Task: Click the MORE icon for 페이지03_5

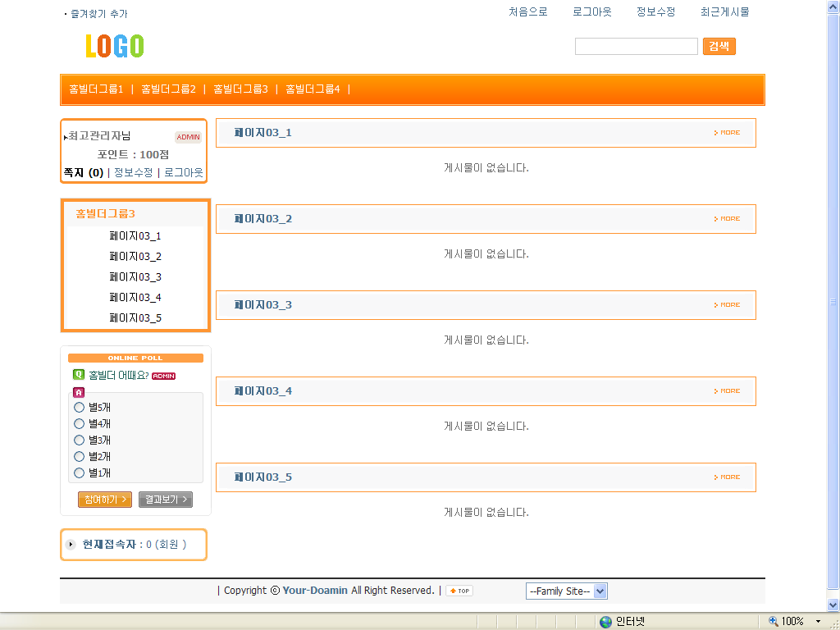Action: pos(727,477)
